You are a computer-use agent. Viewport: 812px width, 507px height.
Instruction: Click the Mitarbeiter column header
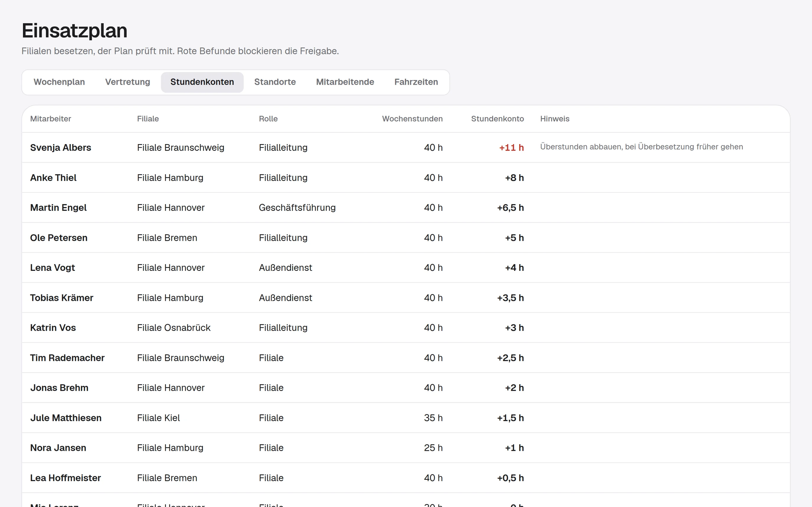point(51,119)
